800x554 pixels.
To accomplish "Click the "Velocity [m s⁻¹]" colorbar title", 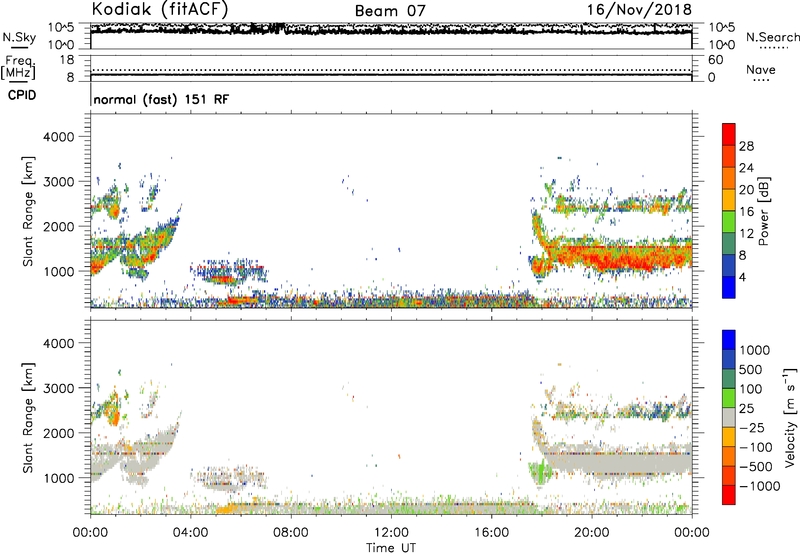I will [x=790, y=417].
